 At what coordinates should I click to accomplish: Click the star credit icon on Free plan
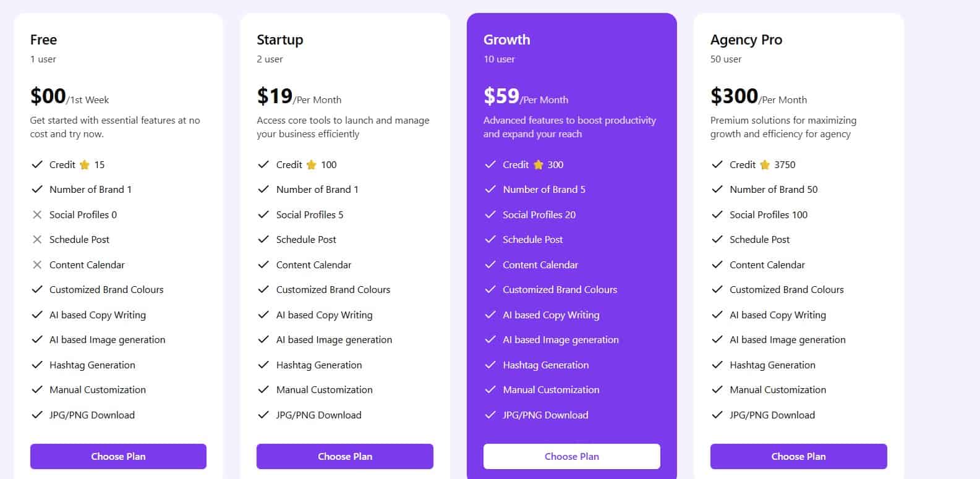pos(83,164)
